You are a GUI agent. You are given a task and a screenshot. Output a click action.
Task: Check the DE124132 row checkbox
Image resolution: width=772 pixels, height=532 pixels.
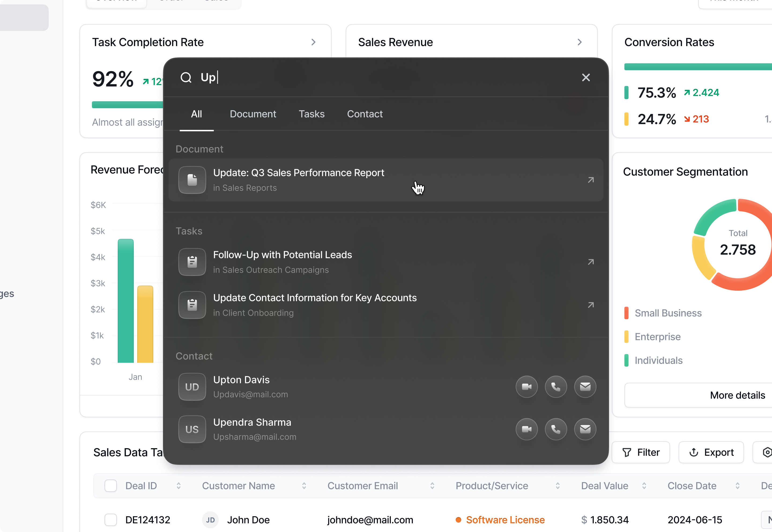[x=110, y=520]
